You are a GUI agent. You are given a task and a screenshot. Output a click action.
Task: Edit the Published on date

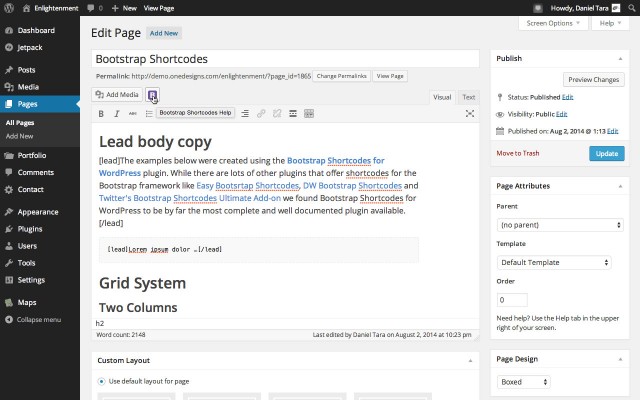(x=612, y=131)
